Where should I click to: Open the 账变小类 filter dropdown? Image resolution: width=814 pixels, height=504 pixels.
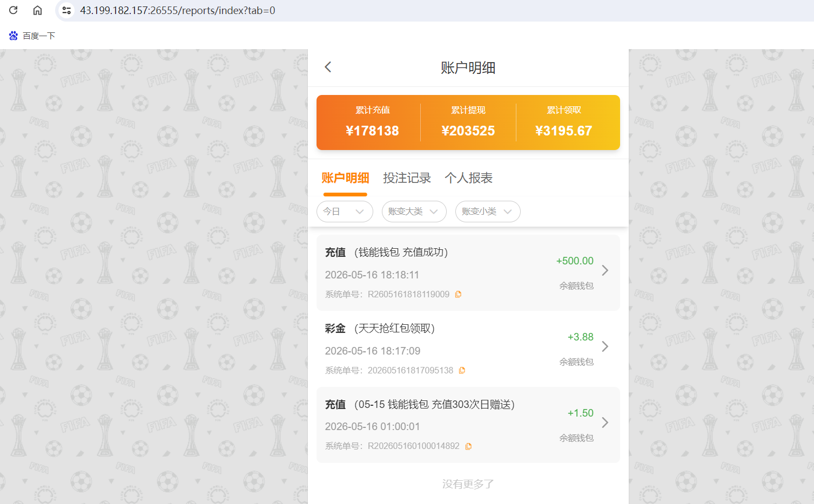(x=488, y=212)
